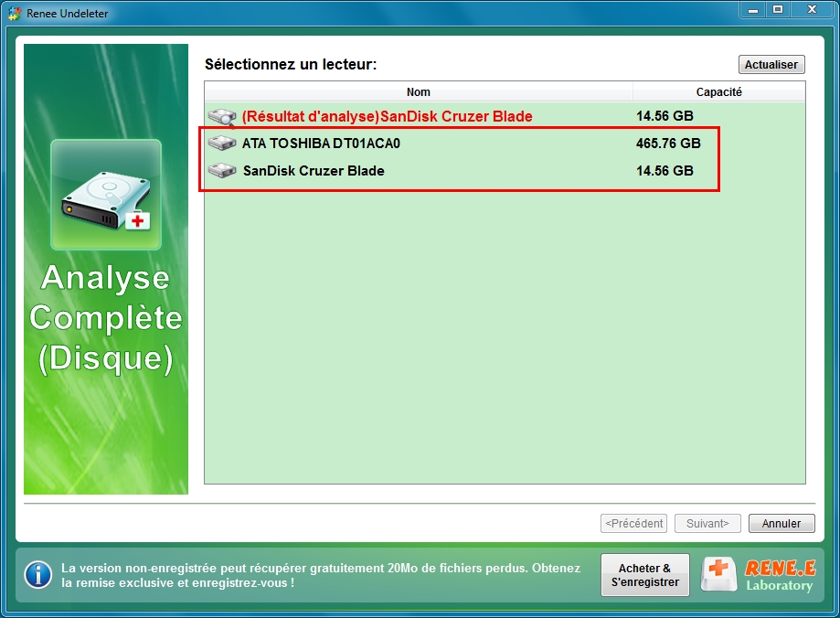840x618 pixels.
Task: Open Acheter & S'enregistrer purchase button
Action: tap(645, 575)
